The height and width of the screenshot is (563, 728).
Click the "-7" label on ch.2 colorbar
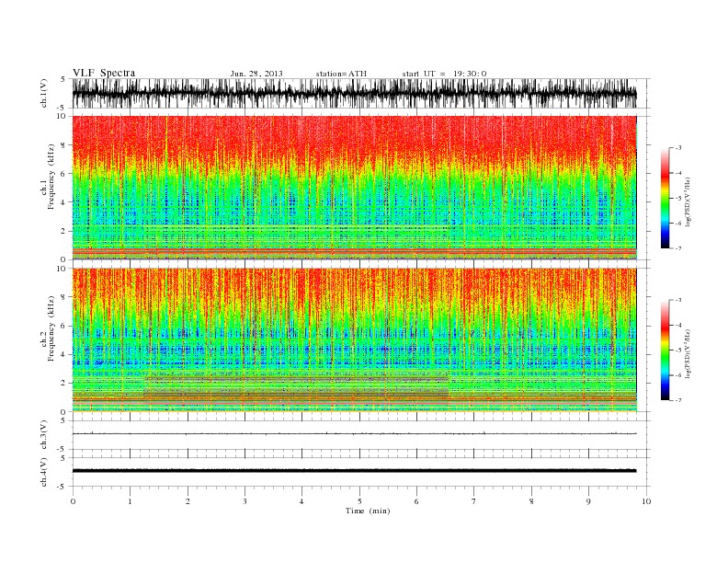(677, 400)
